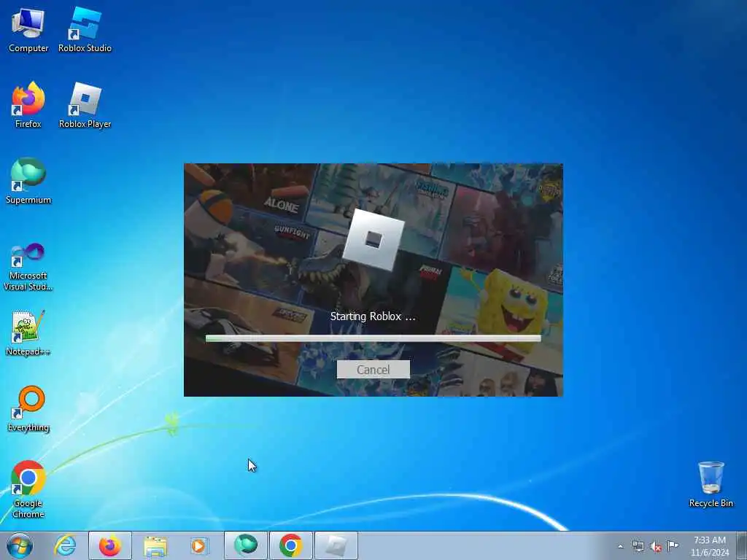Select the Notepad++ desktop shortcut
Image resolution: width=747 pixels, height=560 pixels.
coord(28,333)
